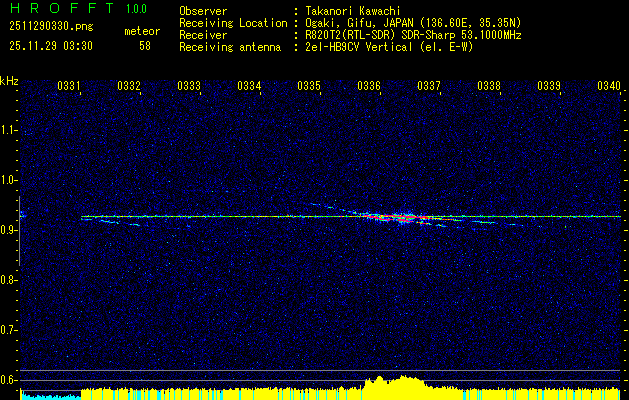The height and width of the screenshot is (400, 629).
Task: Click the 0333 time marker
Action: tap(189, 86)
